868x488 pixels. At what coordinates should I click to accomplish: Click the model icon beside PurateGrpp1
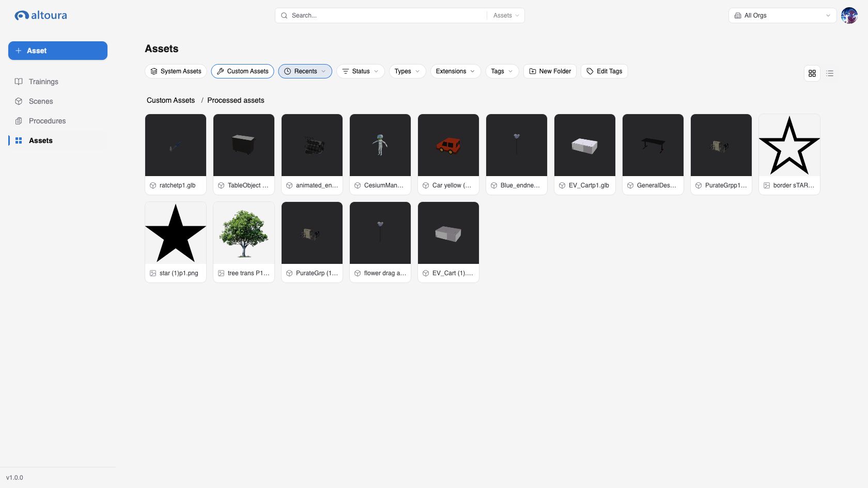click(699, 185)
